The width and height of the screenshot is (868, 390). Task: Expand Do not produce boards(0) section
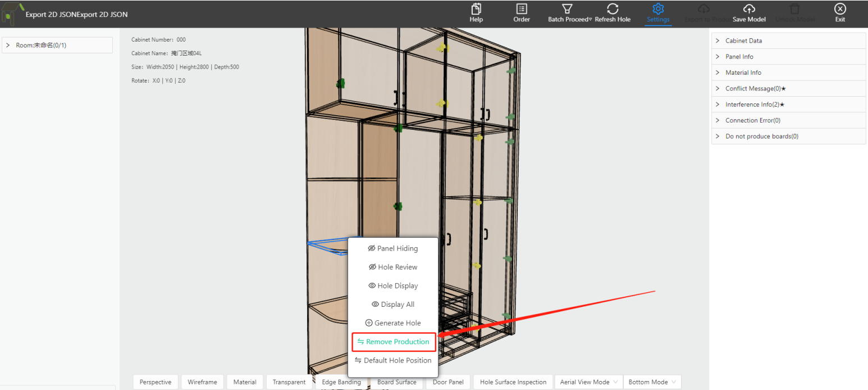789,136
